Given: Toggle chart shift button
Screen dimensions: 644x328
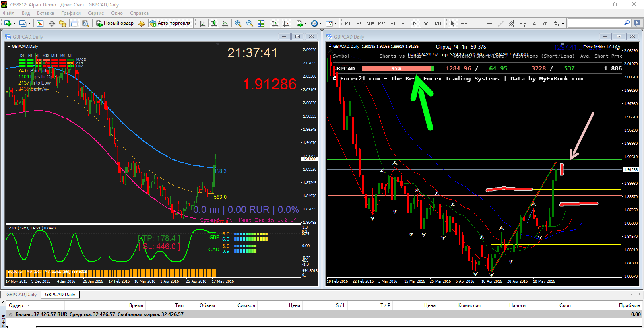Looking at the screenshot, I should tap(286, 23).
